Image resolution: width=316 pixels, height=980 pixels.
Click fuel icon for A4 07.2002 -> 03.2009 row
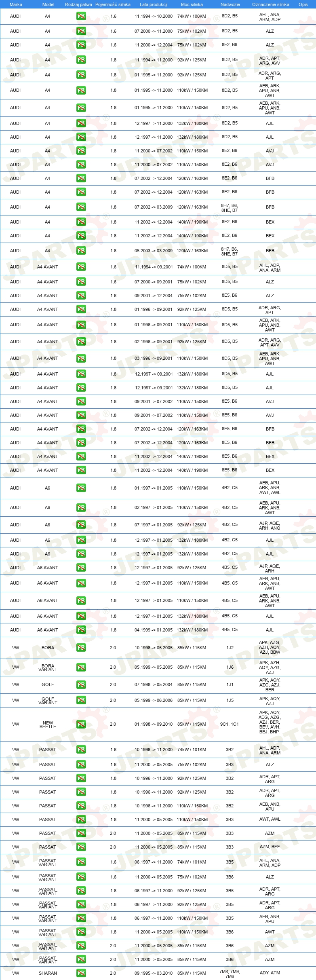coord(81,207)
